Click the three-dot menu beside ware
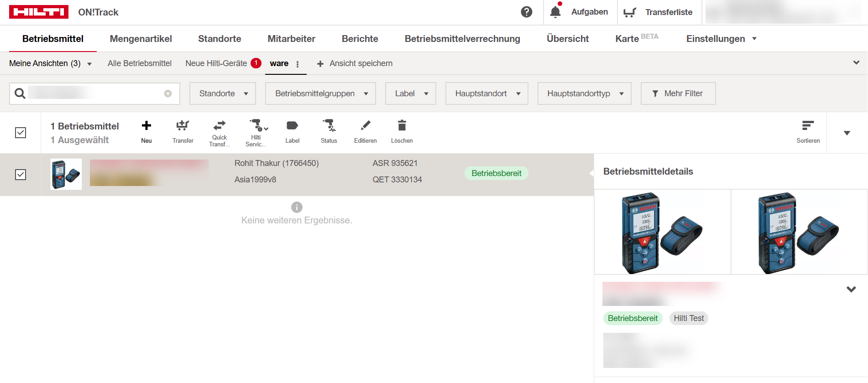The height and width of the screenshot is (383, 868). tap(298, 64)
